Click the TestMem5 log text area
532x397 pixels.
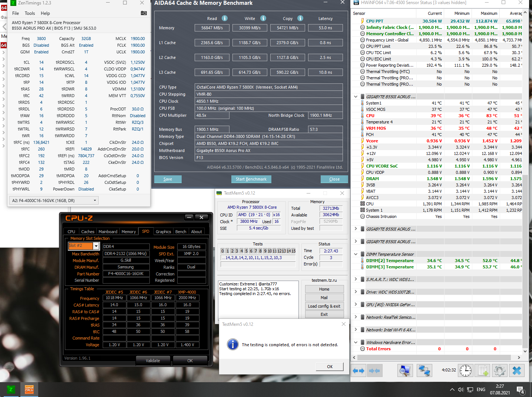coord(259,299)
